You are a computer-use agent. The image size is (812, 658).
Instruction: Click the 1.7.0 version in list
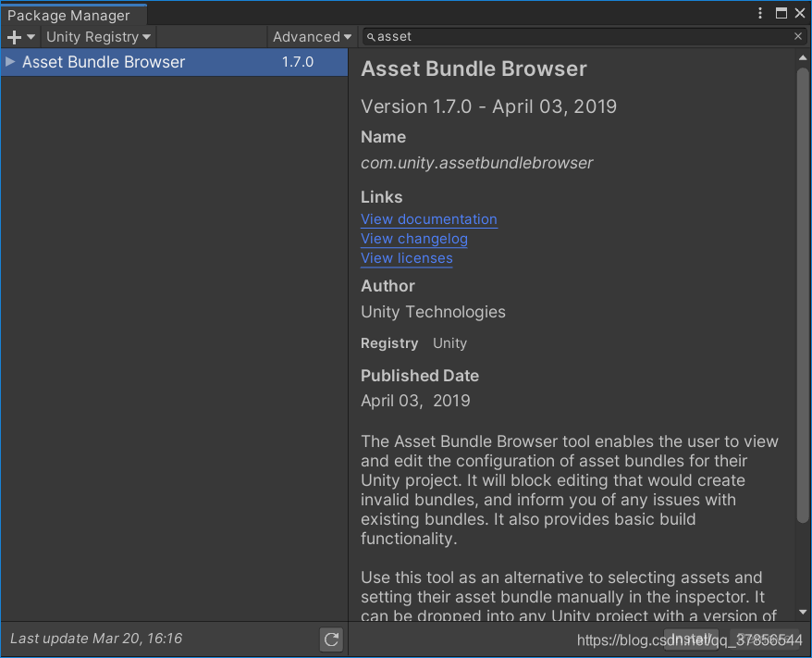click(x=298, y=62)
